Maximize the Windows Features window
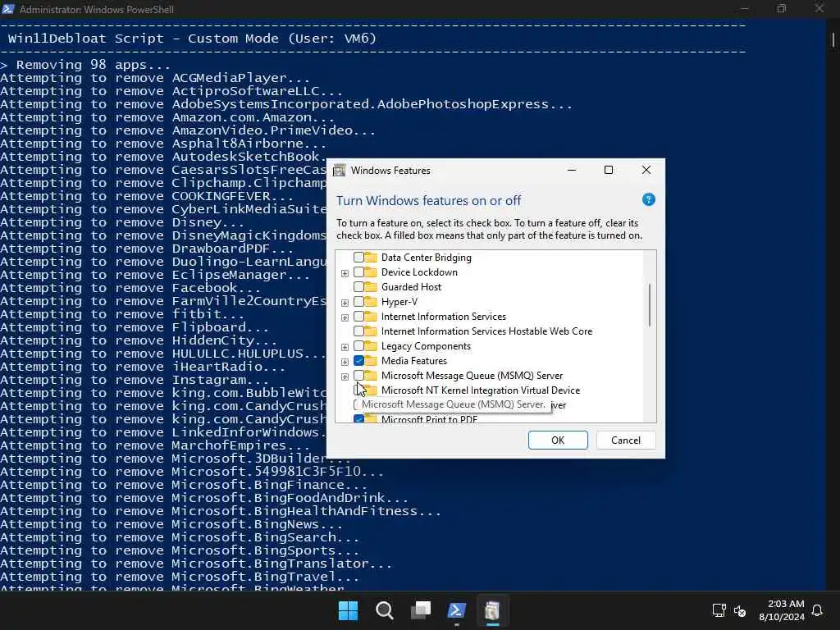This screenshot has height=630, width=840. coord(609,170)
